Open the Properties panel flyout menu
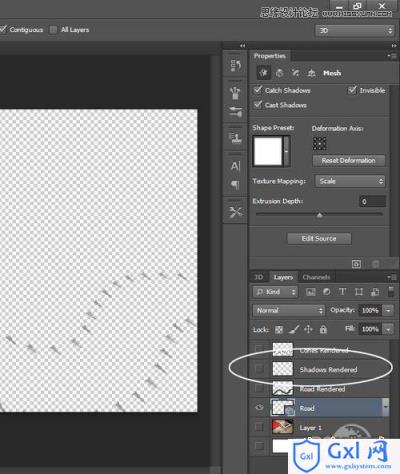Viewport: 400px width, 474px height. pyautogui.click(x=392, y=56)
